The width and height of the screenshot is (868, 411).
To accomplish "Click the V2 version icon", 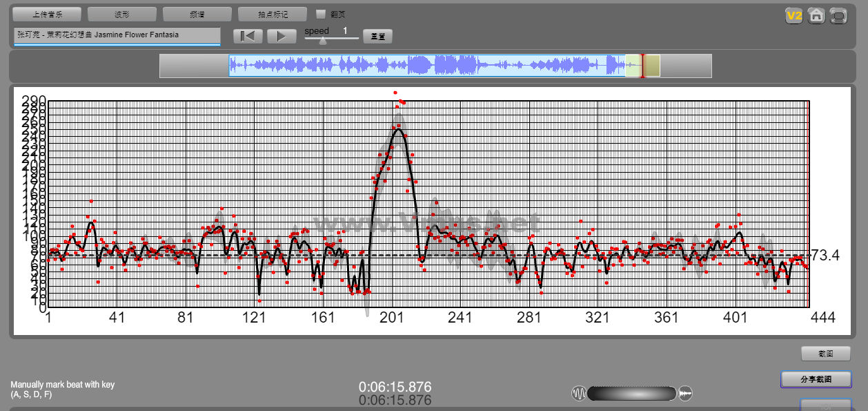I will (x=794, y=16).
